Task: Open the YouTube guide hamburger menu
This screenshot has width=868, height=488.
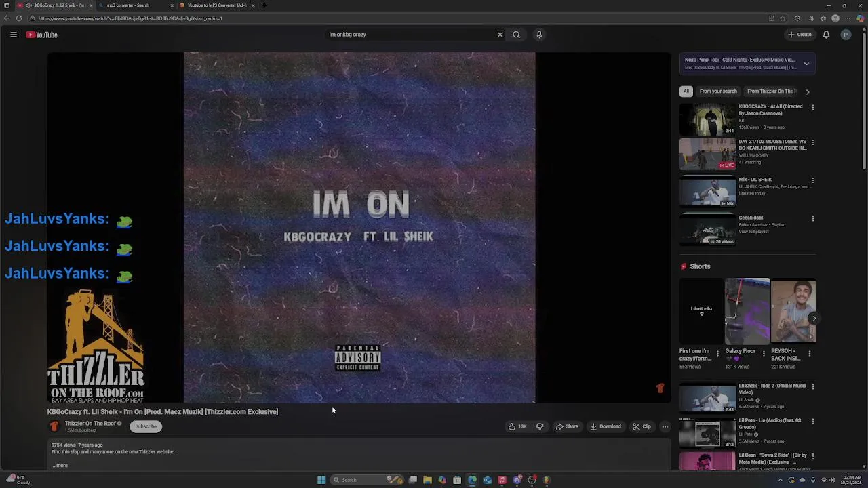Action: pos(13,35)
